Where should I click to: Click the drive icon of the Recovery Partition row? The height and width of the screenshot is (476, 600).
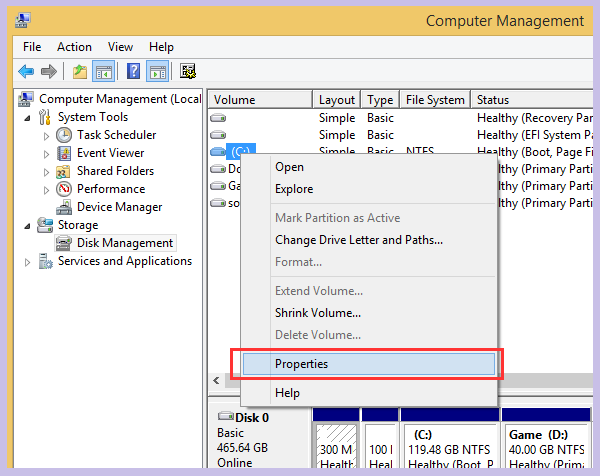(218, 118)
